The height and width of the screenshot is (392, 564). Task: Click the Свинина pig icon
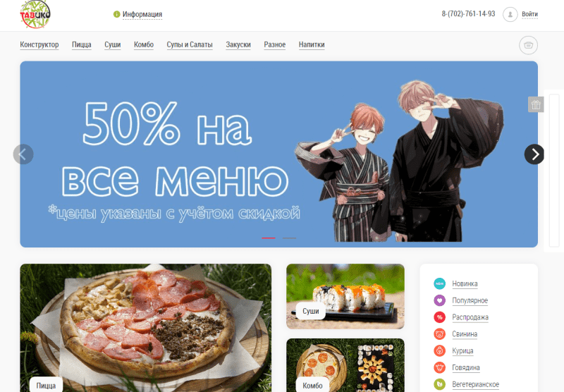coord(439,334)
